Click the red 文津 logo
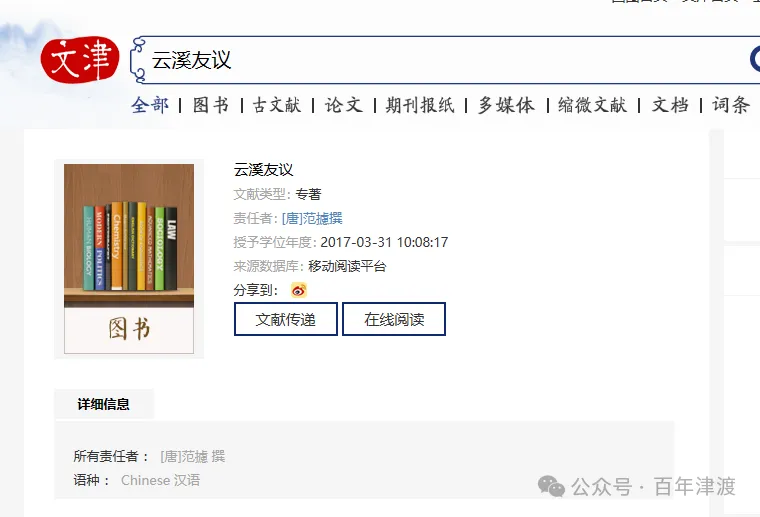Image resolution: width=760 pixels, height=517 pixels. point(80,60)
